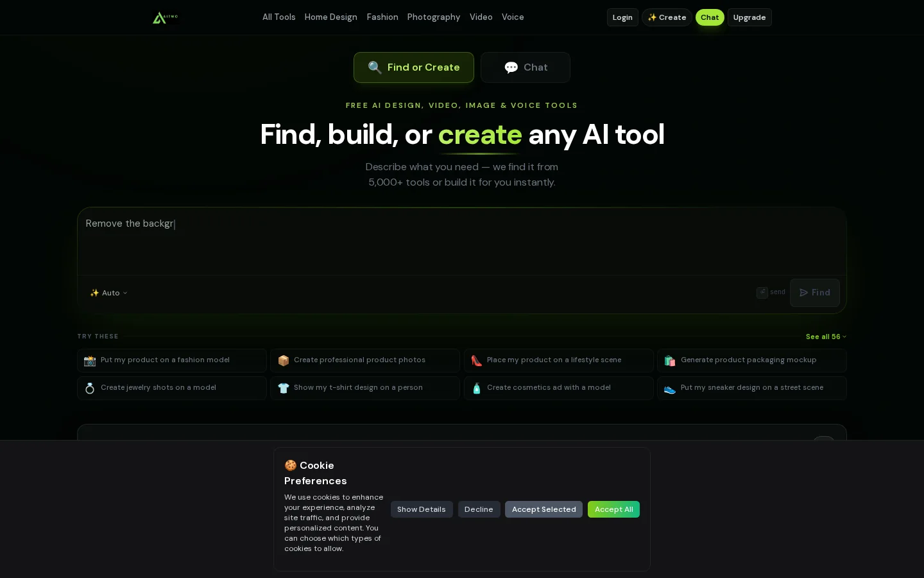This screenshot has width=924, height=578.
Task: Click the shopping bags icon on packaging mockup suggestion
Action: [x=670, y=361]
